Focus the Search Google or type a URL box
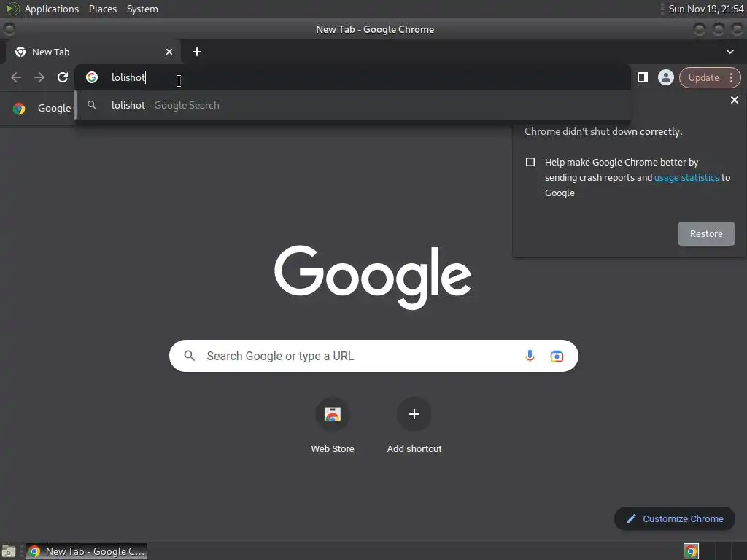 (373, 356)
